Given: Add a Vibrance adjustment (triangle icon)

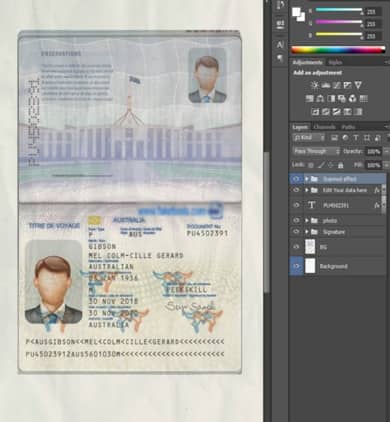Looking at the screenshot, I should [x=358, y=85].
